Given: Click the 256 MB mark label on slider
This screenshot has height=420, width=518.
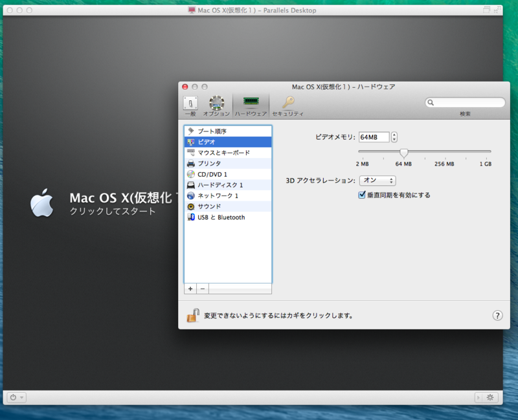Looking at the screenshot, I should click(x=444, y=164).
